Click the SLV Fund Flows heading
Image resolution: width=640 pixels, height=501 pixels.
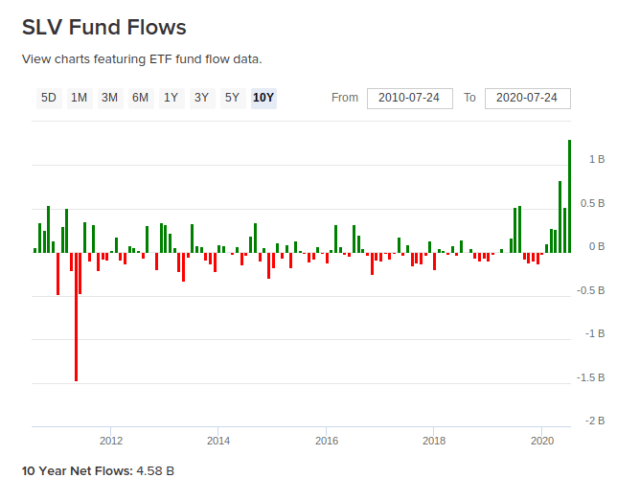click(x=104, y=28)
